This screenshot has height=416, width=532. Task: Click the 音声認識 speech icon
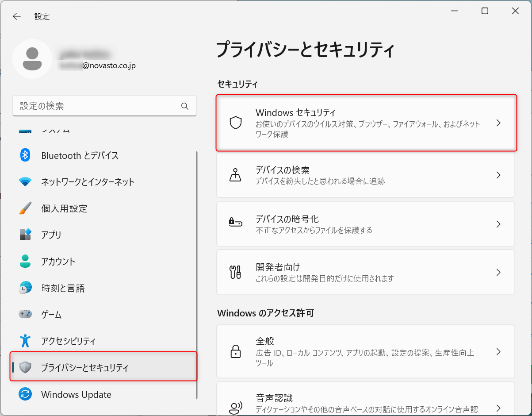point(236,408)
